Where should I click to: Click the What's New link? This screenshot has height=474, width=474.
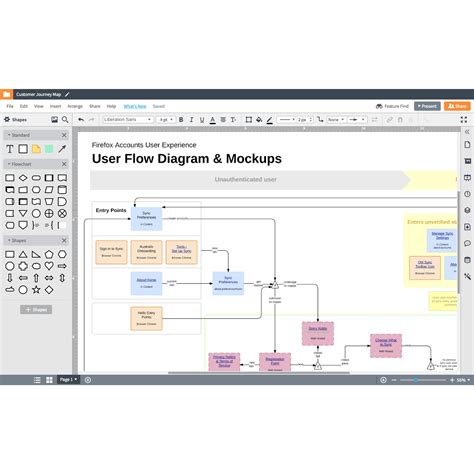coord(135,106)
